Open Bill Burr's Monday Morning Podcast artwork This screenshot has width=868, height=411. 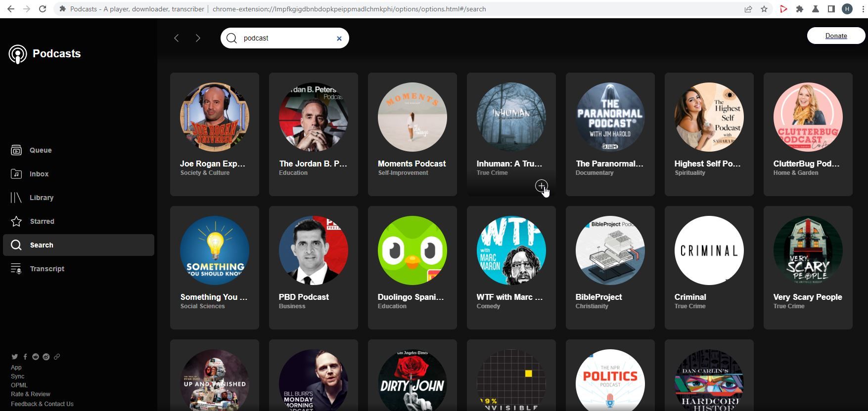click(314, 380)
